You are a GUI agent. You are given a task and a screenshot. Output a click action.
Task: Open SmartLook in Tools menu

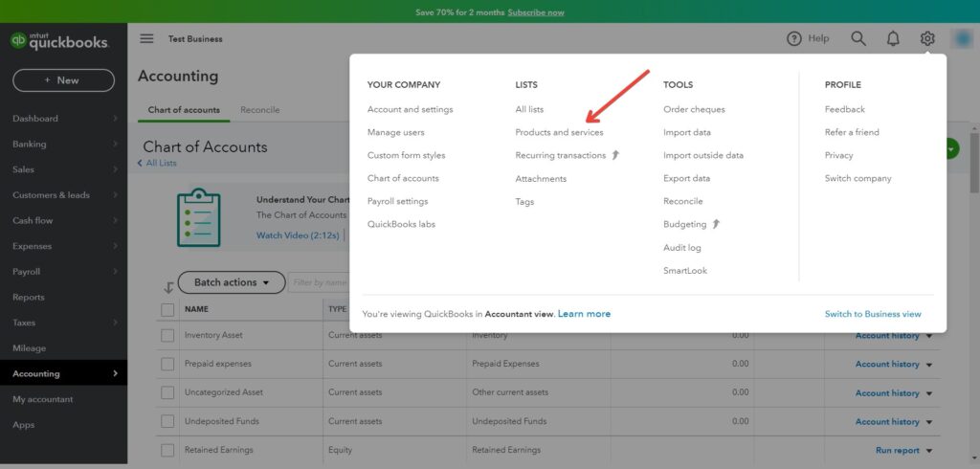(685, 271)
